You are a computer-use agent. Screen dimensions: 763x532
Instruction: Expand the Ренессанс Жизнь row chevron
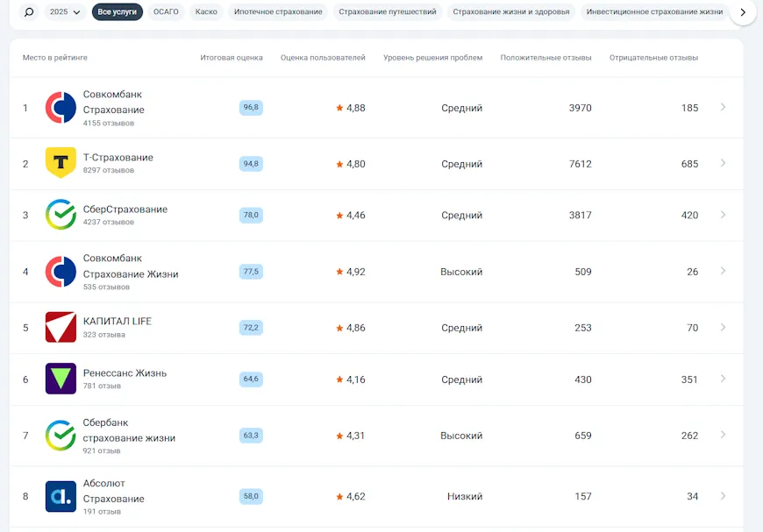723,379
